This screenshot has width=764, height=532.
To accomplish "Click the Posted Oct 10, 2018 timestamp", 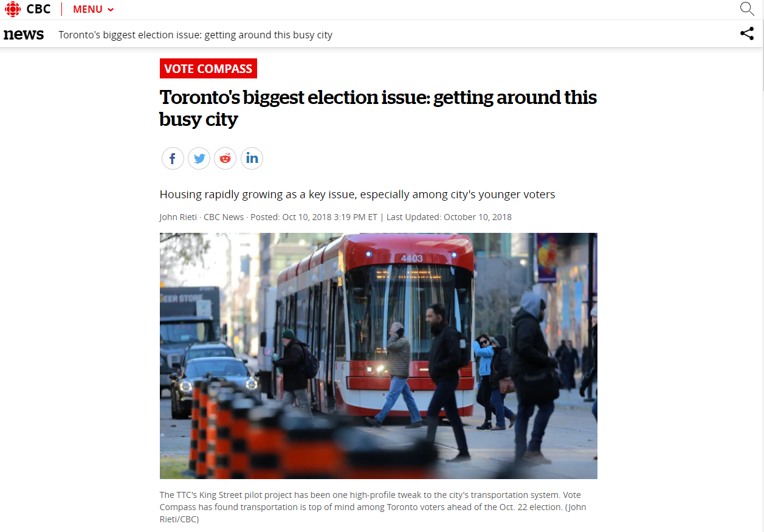I will 314,217.
